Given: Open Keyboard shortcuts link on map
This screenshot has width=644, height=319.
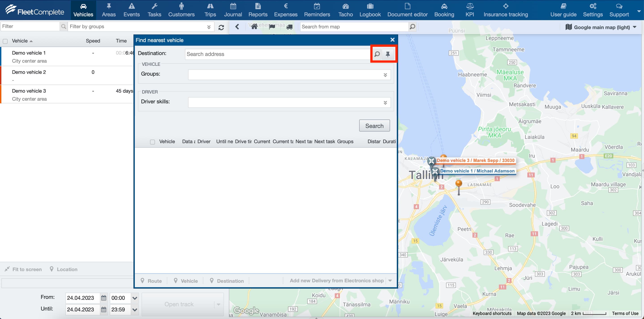Looking at the screenshot, I should (492, 313).
